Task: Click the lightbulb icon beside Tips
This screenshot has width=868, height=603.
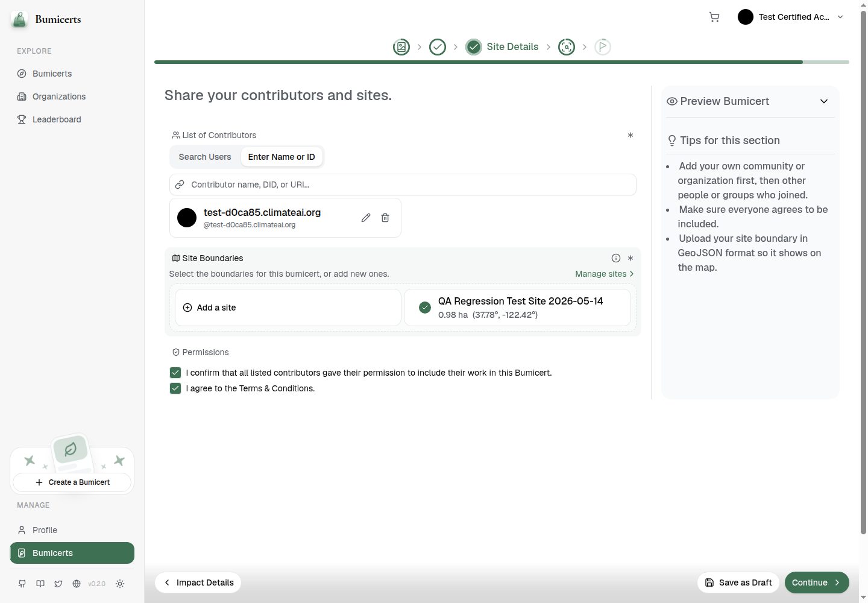Action: (672, 140)
